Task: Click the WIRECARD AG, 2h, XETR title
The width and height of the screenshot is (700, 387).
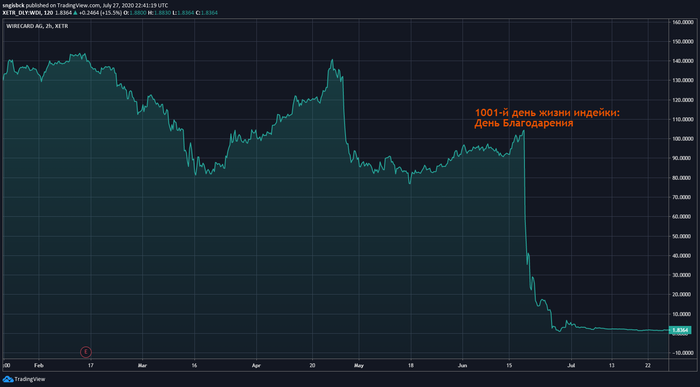Action: pyautogui.click(x=37, y=26)
